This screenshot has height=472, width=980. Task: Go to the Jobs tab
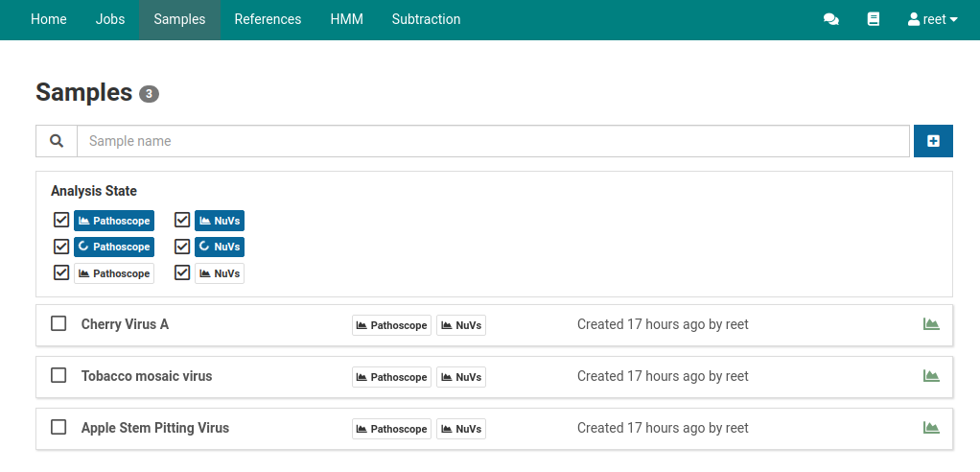(110, 19)
